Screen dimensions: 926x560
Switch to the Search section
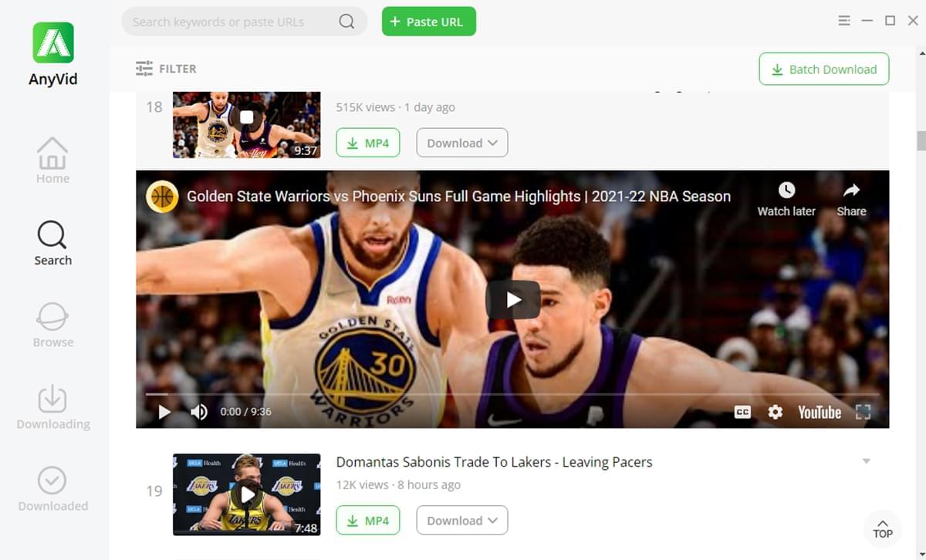click(x=52, y=243)
